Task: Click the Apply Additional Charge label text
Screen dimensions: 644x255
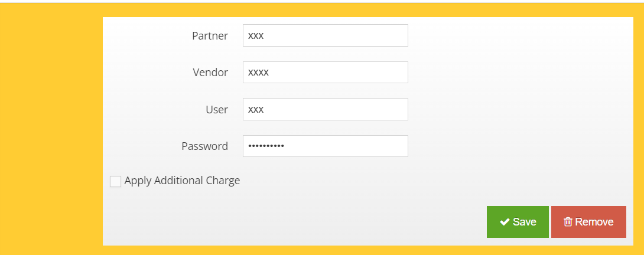Action: pos(182,181)
